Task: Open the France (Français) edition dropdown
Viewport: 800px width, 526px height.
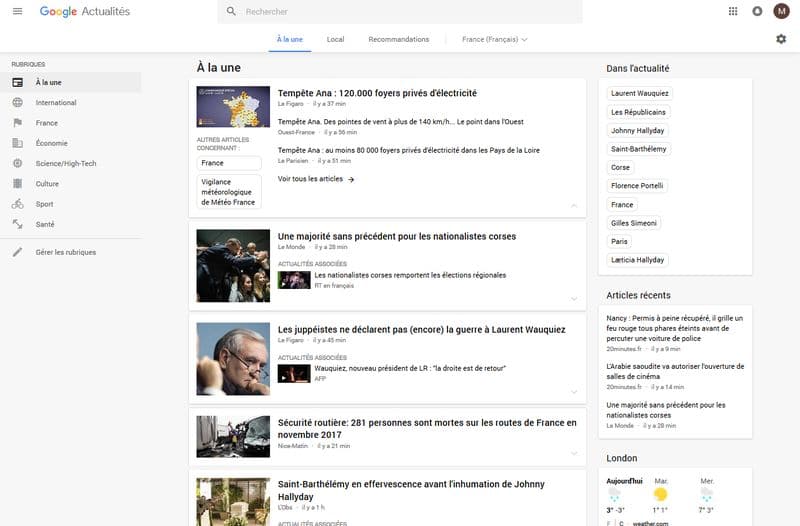Action: pos(494,39)
